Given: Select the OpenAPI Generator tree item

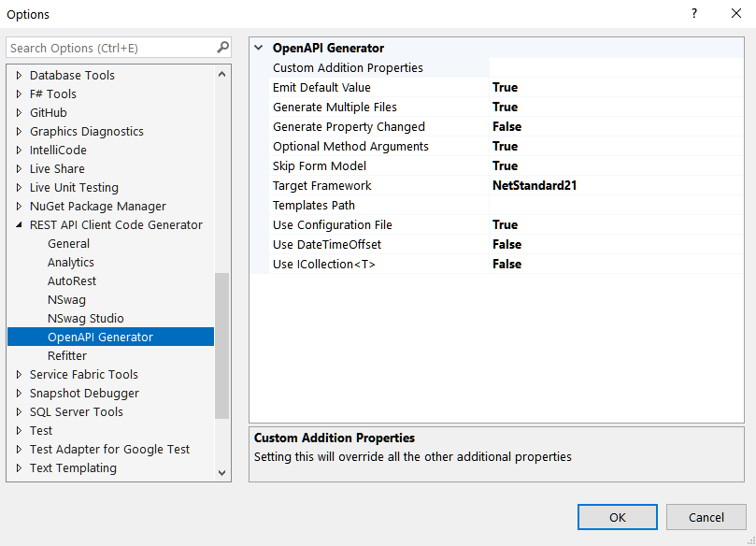Looking at the screenshot, I should point(110,337).
